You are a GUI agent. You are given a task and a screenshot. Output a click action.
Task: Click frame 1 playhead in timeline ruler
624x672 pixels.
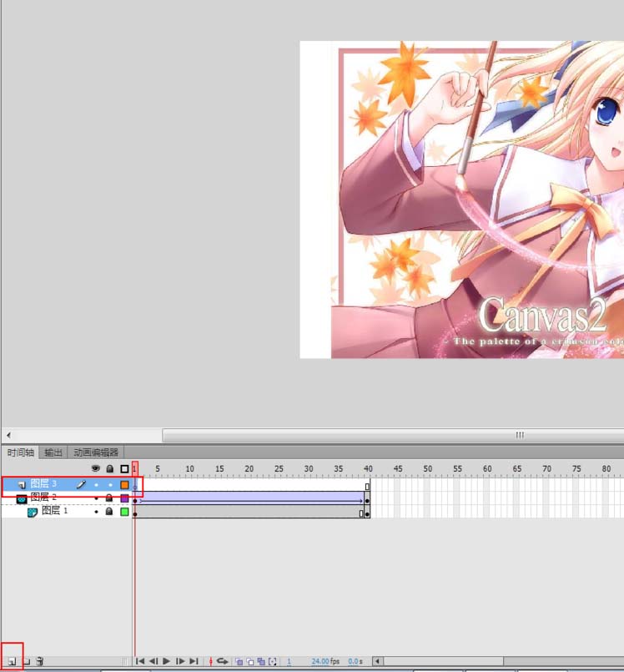(134, 469)
